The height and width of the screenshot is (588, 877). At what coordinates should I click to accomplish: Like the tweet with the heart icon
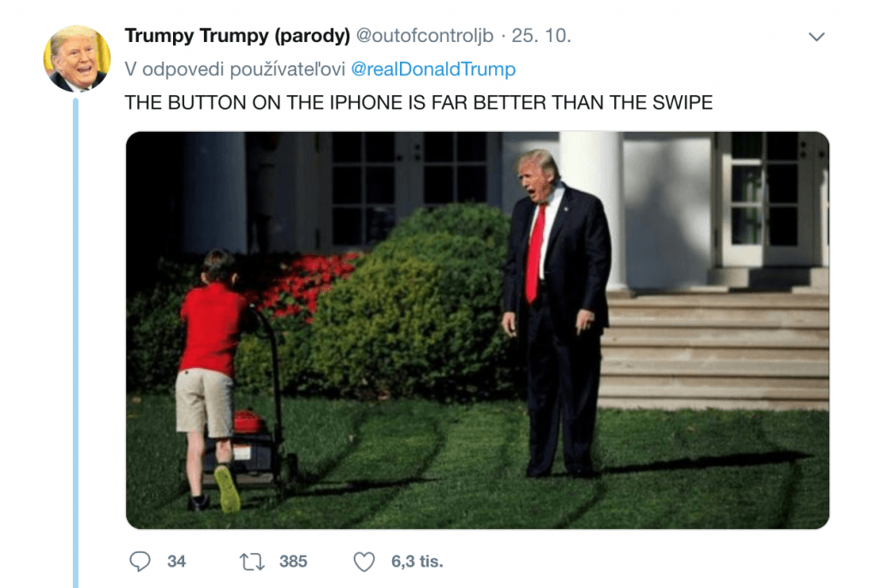coord(364,561)
